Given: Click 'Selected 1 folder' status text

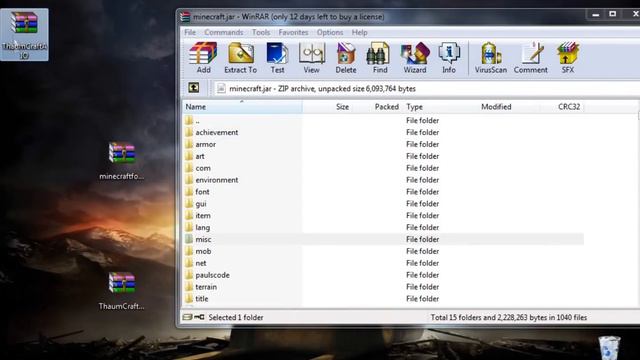Looking at the screenshot, I should click(x=236, y=317).
